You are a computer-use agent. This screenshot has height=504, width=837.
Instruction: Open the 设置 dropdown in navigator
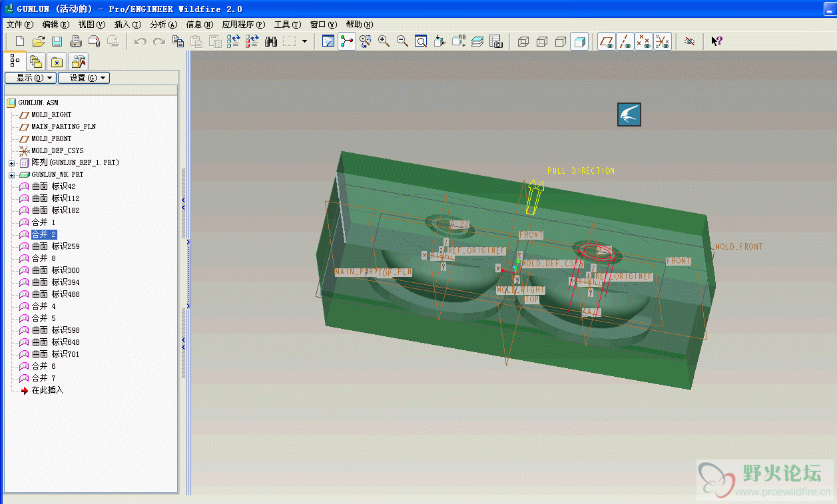click(84, 78)
